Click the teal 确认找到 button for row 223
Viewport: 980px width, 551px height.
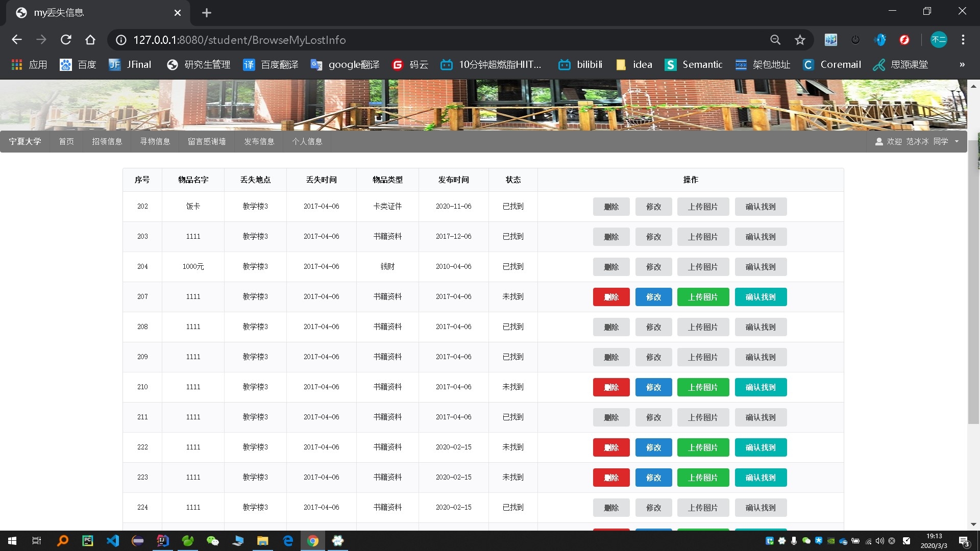coord(761,478)
